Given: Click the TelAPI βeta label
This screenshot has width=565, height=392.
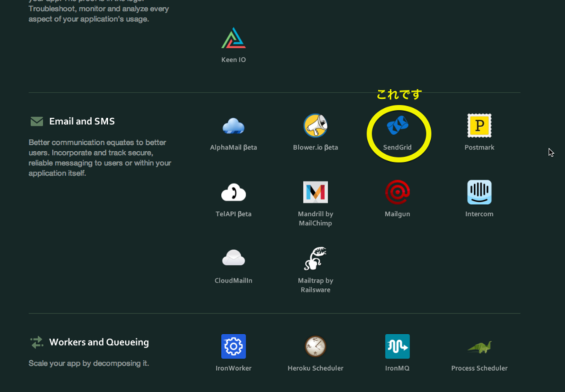Looking at the screenshot, I should [x=233, y=214].
